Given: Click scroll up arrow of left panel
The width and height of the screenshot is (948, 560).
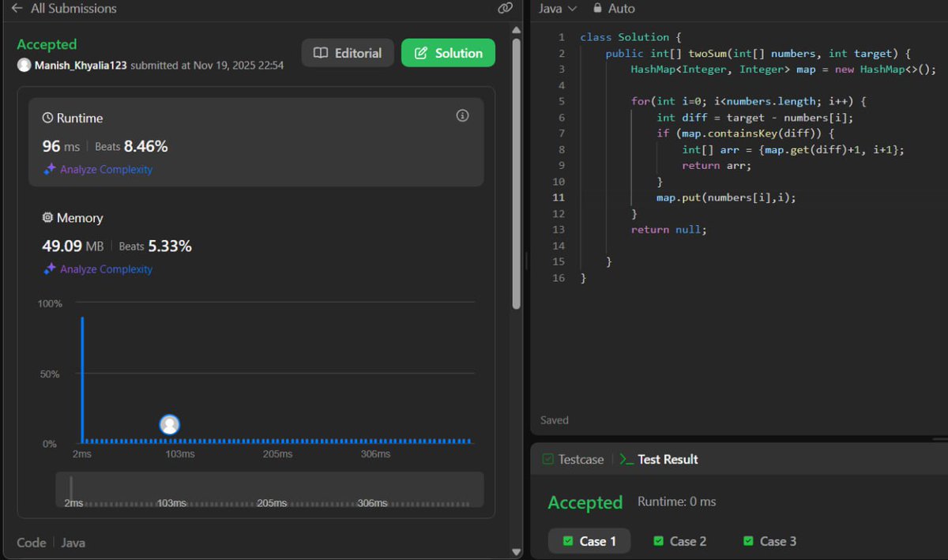Looking at the screenshot, I should pos(517,30).
